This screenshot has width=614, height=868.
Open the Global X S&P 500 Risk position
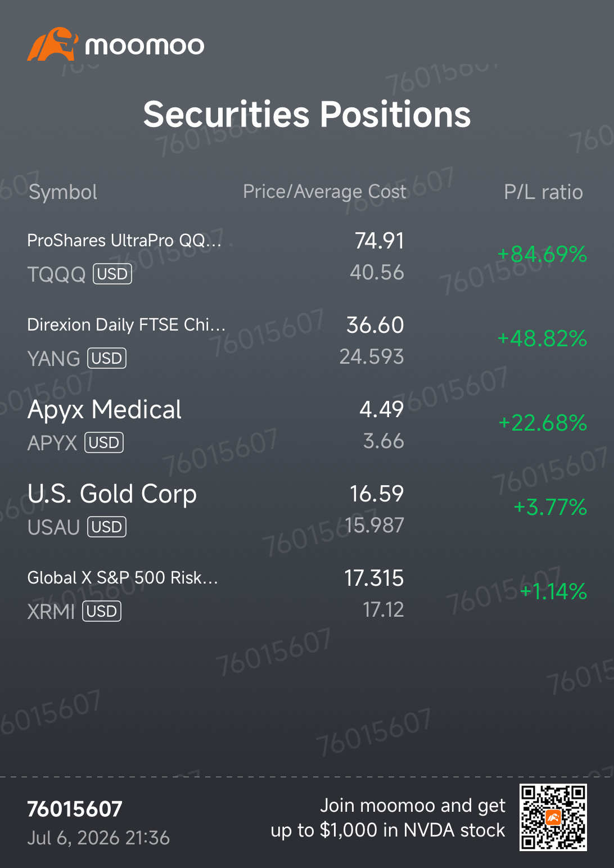tap(307, 594)
